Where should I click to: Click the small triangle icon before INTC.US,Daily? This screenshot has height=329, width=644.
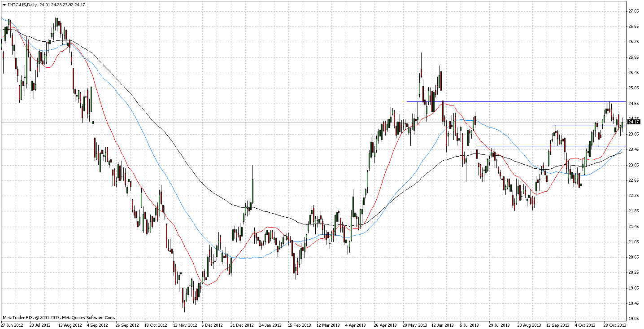(x=4, y=5)
